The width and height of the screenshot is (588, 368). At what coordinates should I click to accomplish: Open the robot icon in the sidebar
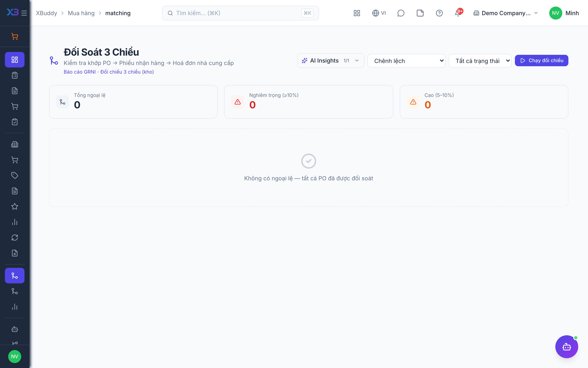click(x=14, y=329)
